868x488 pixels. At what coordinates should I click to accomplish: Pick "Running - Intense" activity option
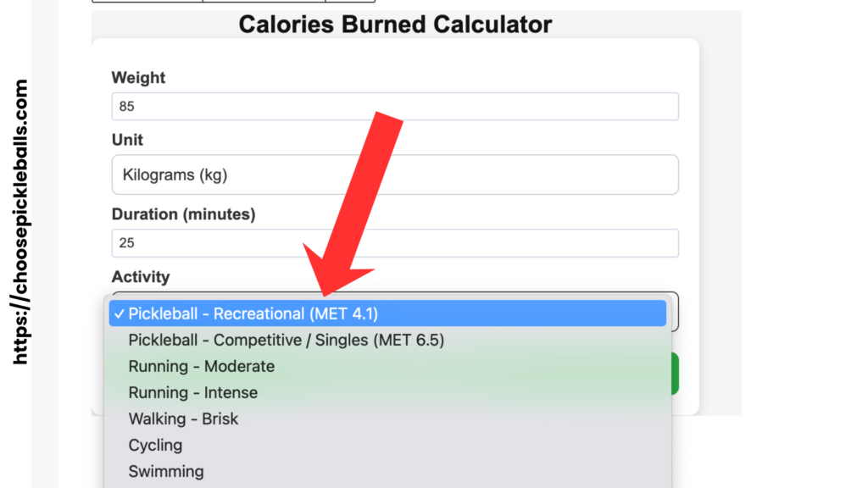coord(192,392)
